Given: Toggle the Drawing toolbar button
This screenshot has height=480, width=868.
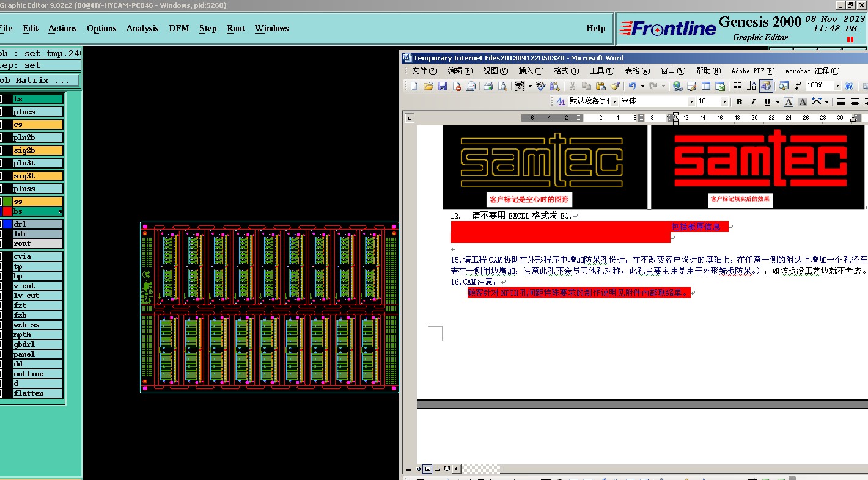Looking at the screenshot, I should pos(767,86).
